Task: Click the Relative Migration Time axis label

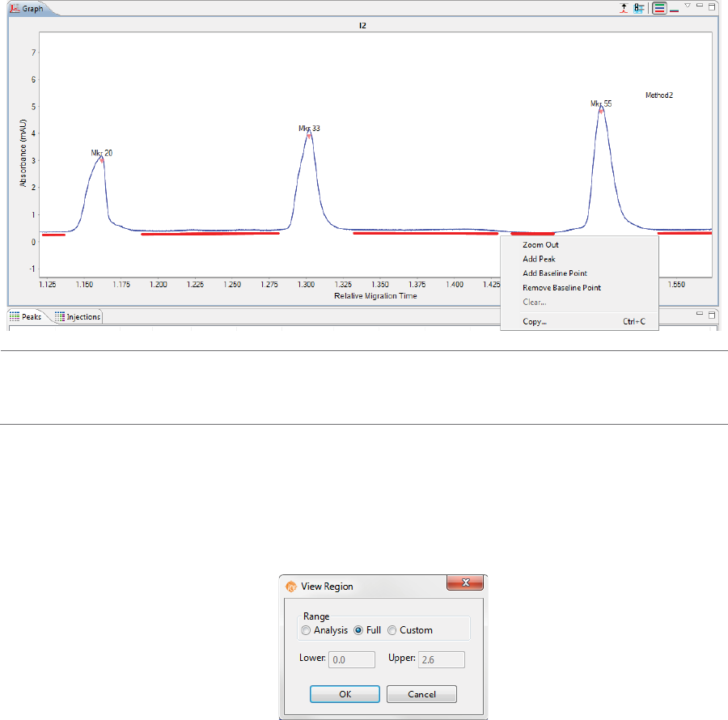Action: tap(375, 296)
